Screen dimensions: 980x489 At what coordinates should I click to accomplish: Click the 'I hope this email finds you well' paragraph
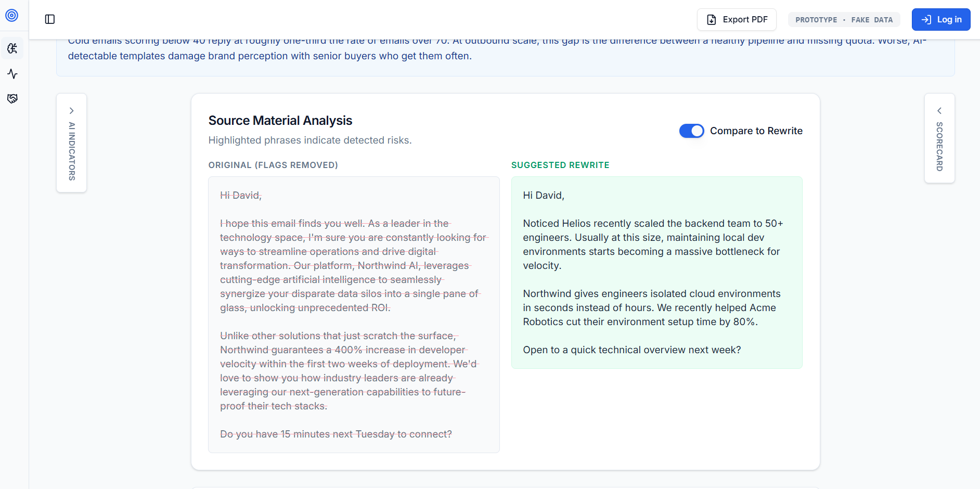coord(354,266)
